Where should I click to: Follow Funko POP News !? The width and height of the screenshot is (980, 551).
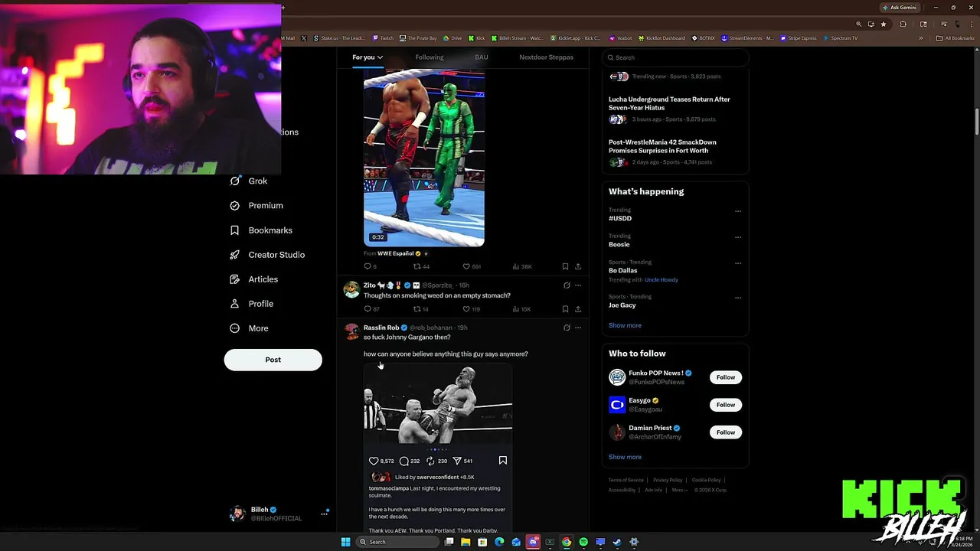726,377
